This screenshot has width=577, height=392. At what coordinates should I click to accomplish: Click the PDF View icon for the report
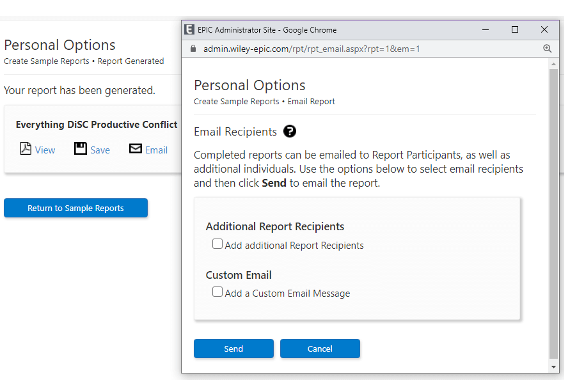pyautogui.click(x=26, y=148)
